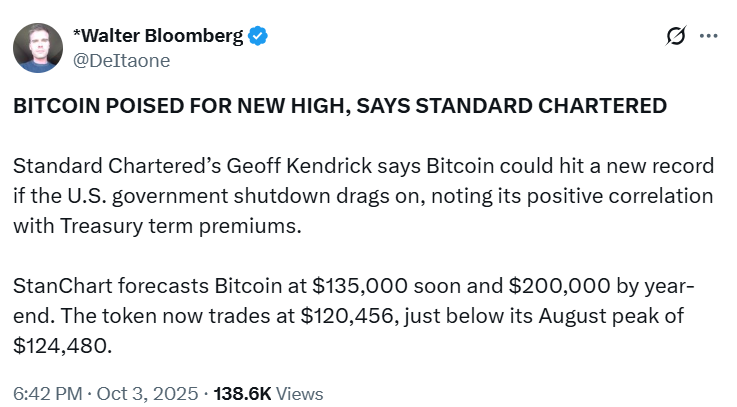Open the three-dot more options menu
This screenshot has width=737, height=407.
(x=708, y=36)
